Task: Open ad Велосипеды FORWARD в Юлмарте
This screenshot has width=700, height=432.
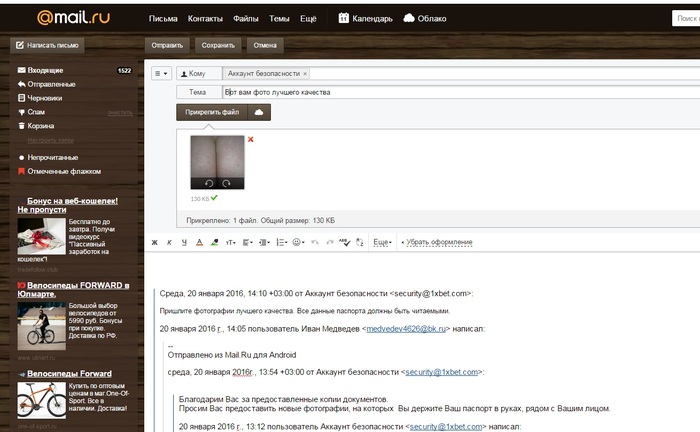Action: pyautogui.click(x=74, y=290)
